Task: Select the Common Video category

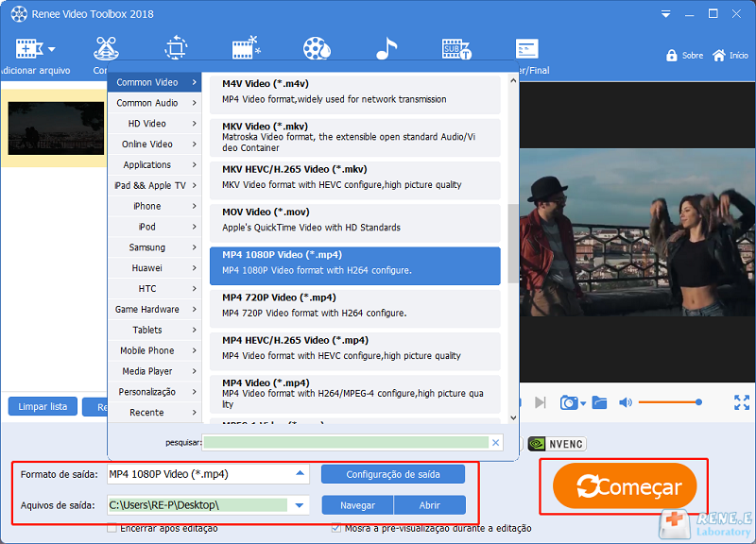Action: tap(154, 82)
